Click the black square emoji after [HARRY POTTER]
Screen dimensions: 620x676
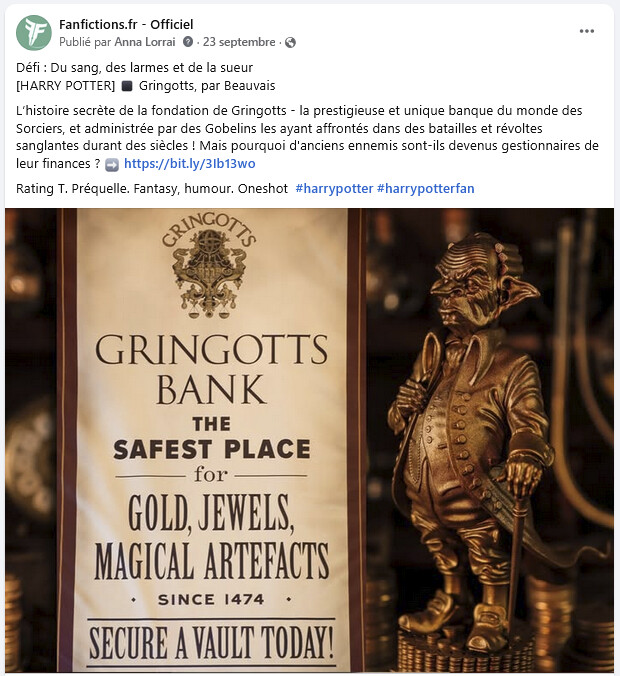(127, 86)
